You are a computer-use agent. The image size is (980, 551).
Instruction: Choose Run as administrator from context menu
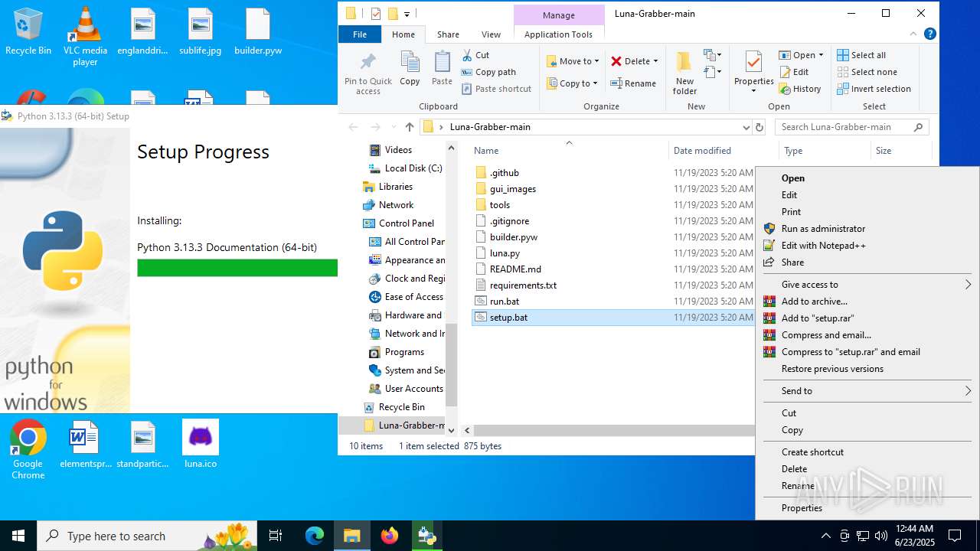pyautogui.click(x=823, y=229)
